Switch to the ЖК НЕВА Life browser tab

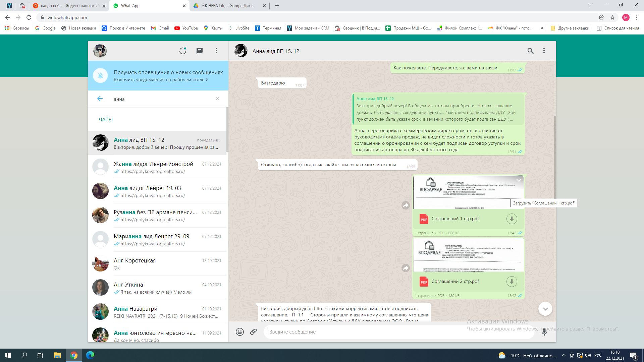pos(227,6)
